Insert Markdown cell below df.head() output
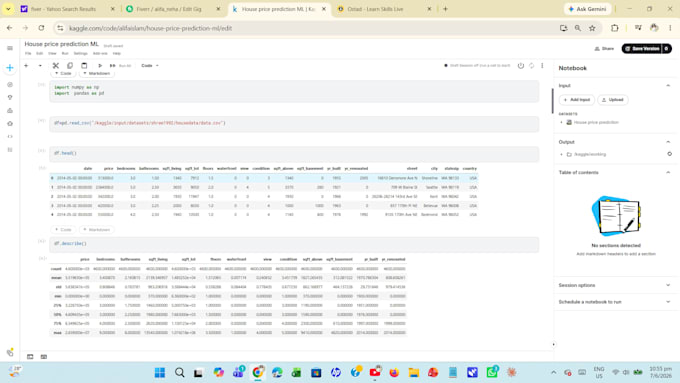680x383 pixels. pyautogui.click(x=97, y=229)
